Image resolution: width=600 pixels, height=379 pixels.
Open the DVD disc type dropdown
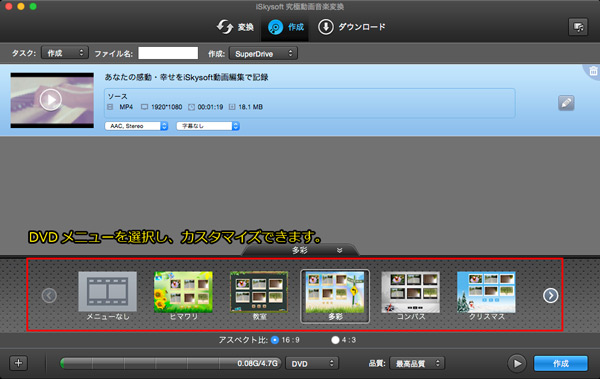click(x=312, y=363)
